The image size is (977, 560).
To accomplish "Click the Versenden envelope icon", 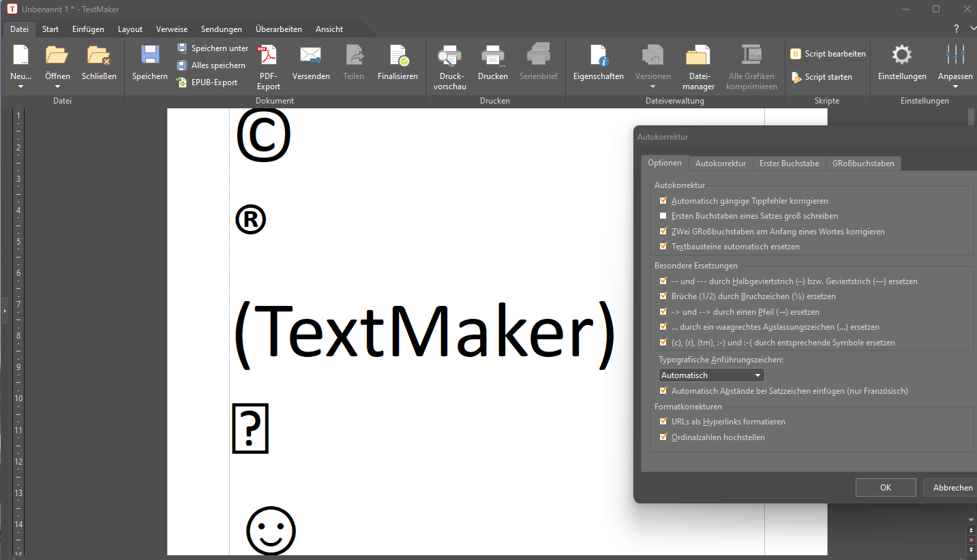I will [311, 55].
